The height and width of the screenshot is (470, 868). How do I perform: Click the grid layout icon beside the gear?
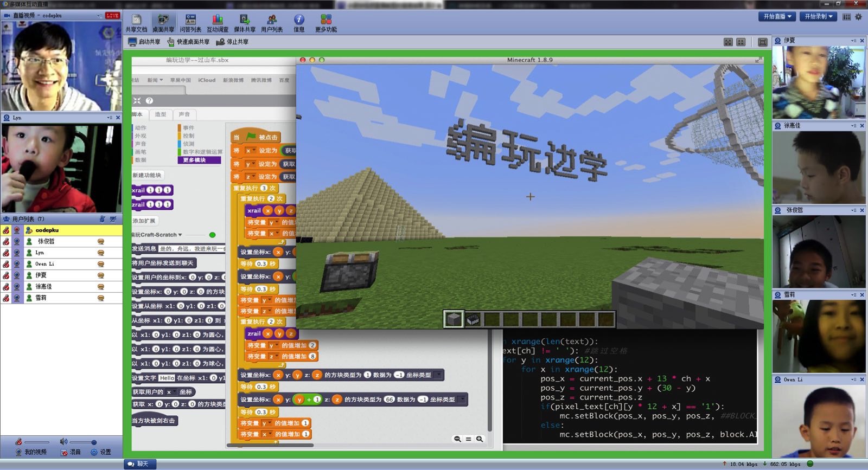[846, 17]
